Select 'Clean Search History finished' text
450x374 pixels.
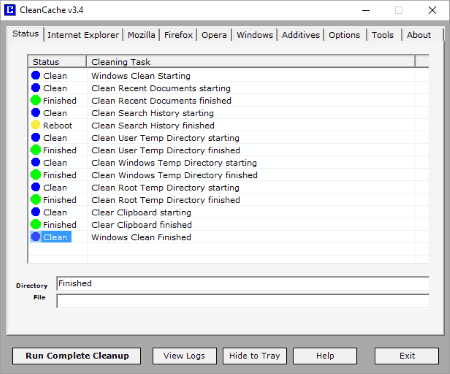153,125
